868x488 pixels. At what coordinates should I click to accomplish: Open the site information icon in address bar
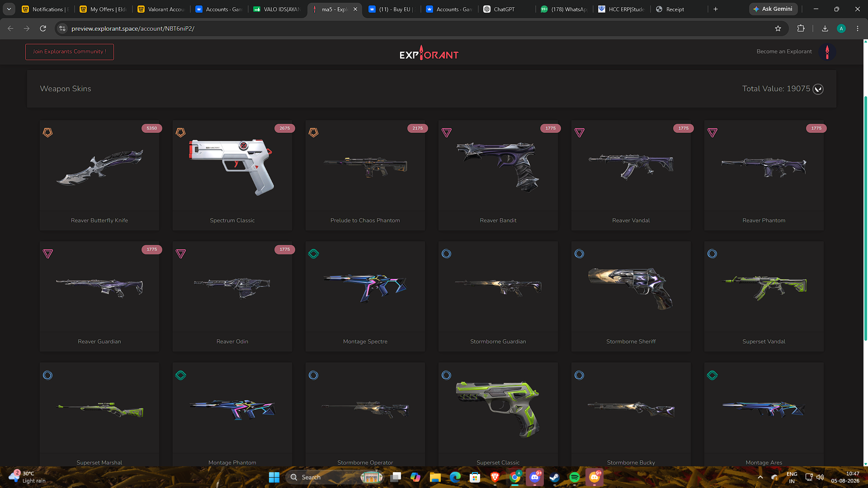(x=62, y=28)
